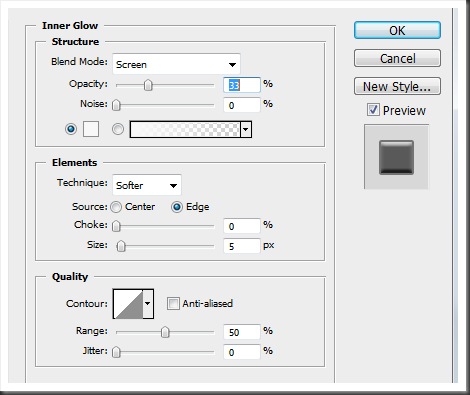This screenshot has height=395, width=470.
Task: Click the Noise slider handle
Action: coord(116,105)
